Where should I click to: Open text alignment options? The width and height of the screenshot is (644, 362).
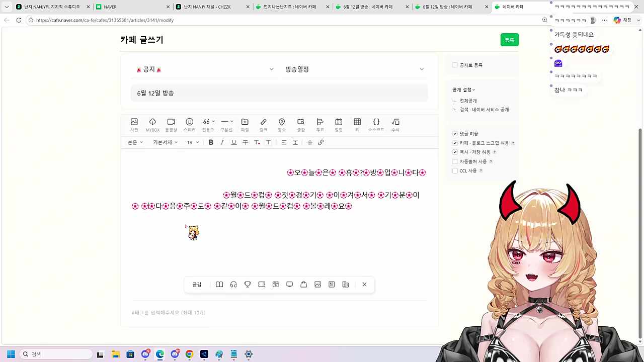coord(284,142)
